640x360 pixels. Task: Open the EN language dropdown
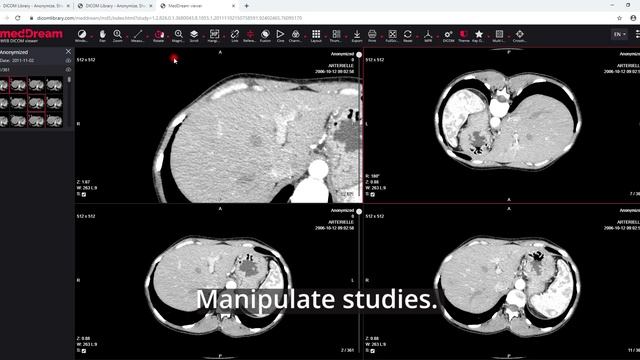619,34
